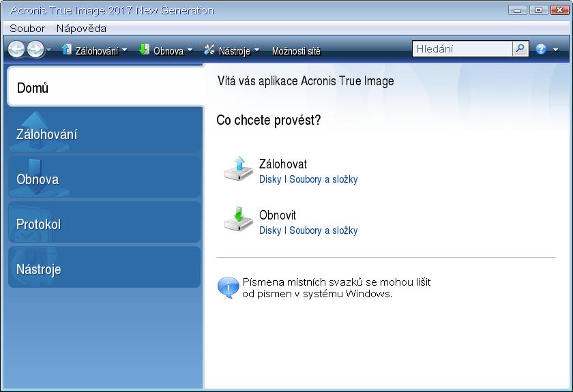Click Disky link under Obnovit
Viewport: 573px width, 392px height.
pos(270,230)
